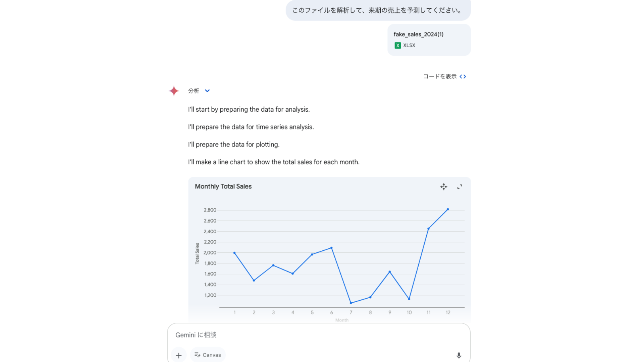The height and width of the screenshot is (362, 644).
Task: Click the plus icon to attach files
Action: pos(179,355)
